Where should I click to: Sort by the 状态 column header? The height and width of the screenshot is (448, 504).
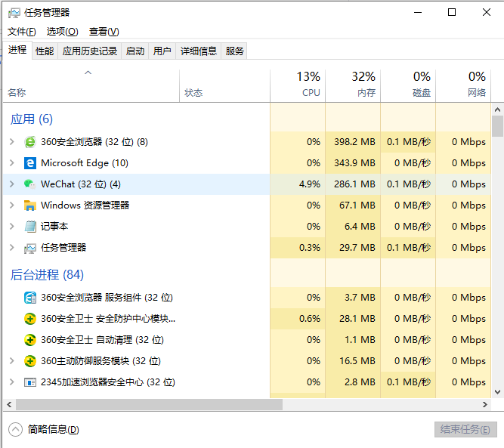[x=224, y=85]
